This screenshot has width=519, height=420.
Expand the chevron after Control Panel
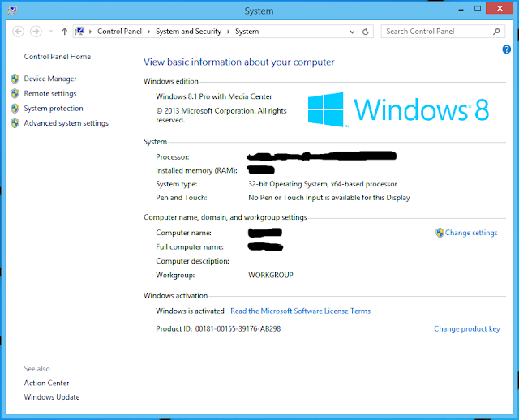pos(148,32)
